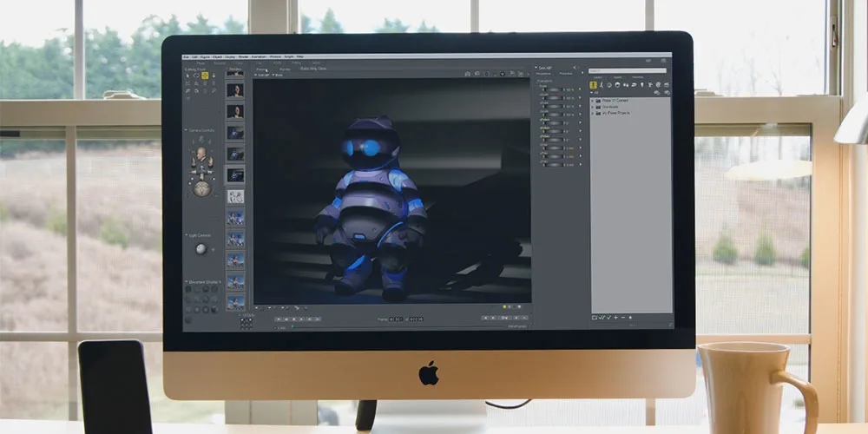Select the top face thumbnail in the strip
868x434 pixels.
235,72
